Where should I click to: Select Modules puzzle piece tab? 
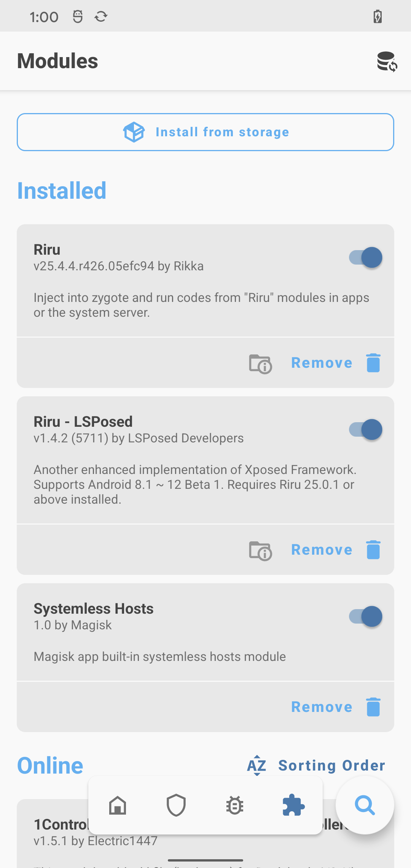293,805
